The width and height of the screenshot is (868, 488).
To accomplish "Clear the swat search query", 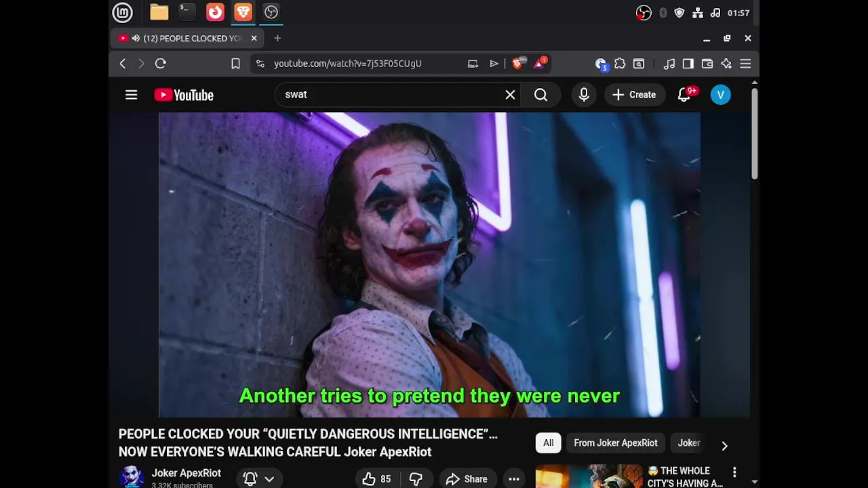I will 511,95.
